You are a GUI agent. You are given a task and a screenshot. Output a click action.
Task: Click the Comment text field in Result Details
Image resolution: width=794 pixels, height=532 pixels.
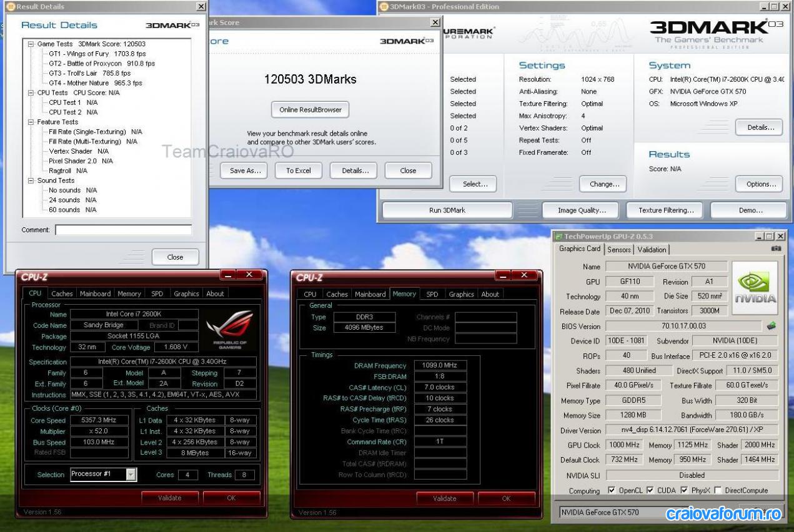pyautogui.click(x=123, y=230)
